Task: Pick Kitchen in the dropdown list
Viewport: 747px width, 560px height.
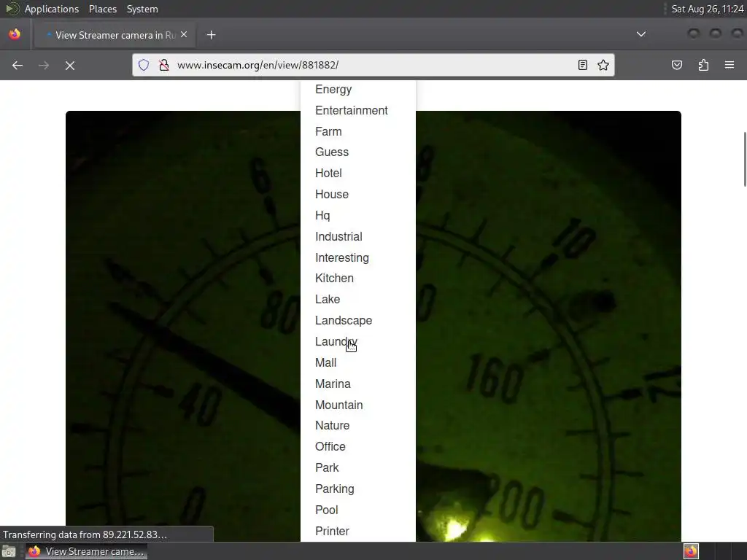Action: [x=334, y=279]
